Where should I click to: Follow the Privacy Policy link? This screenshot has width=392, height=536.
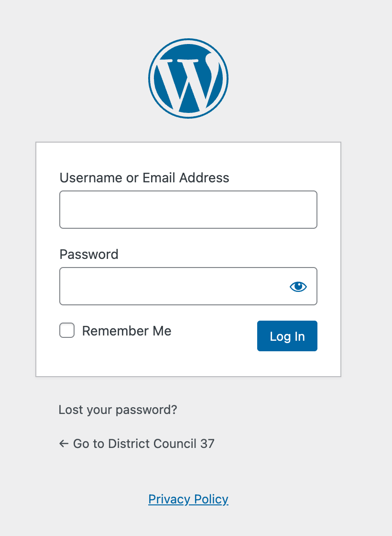188,499
